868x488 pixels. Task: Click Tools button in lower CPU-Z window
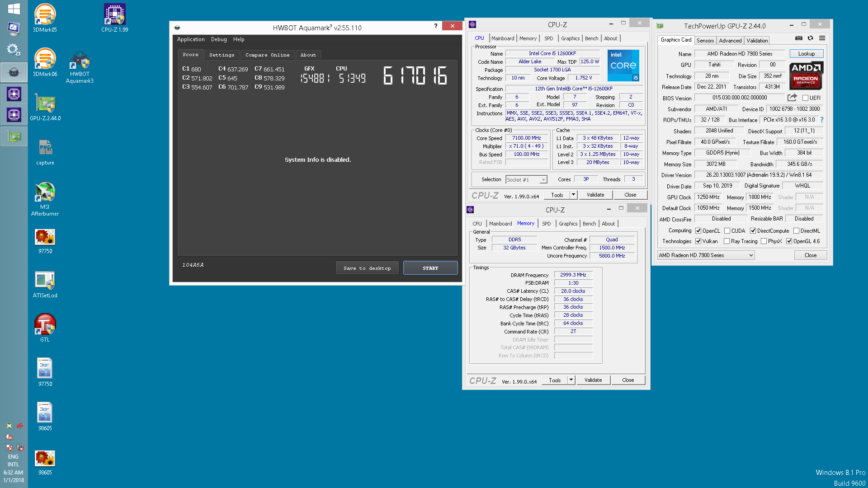(555, 380)
